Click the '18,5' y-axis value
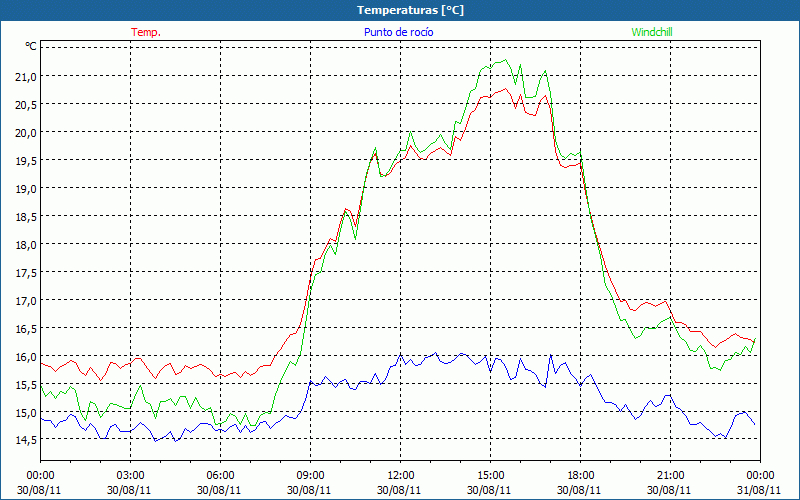800x500 pixels. 26,217
